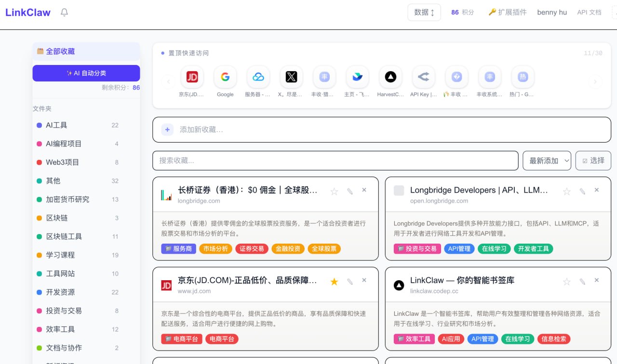
Task: Click the 搜索收藏 search field
Action: [335, 161]
